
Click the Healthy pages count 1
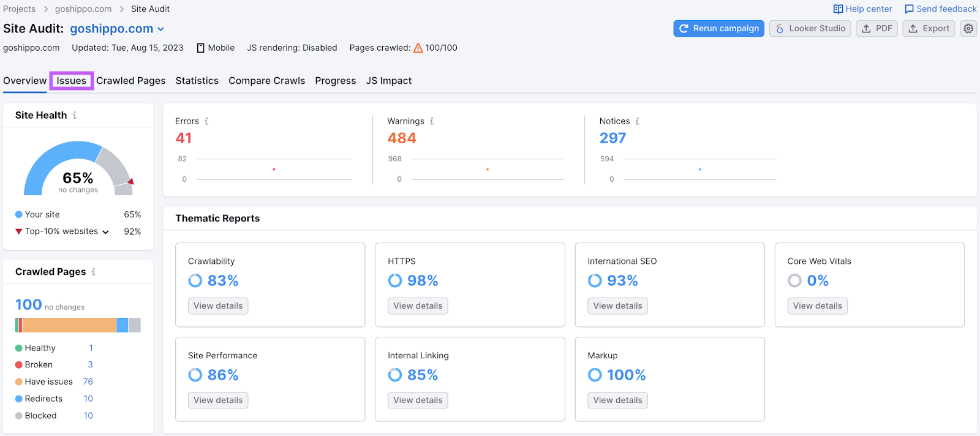[91, 348]
